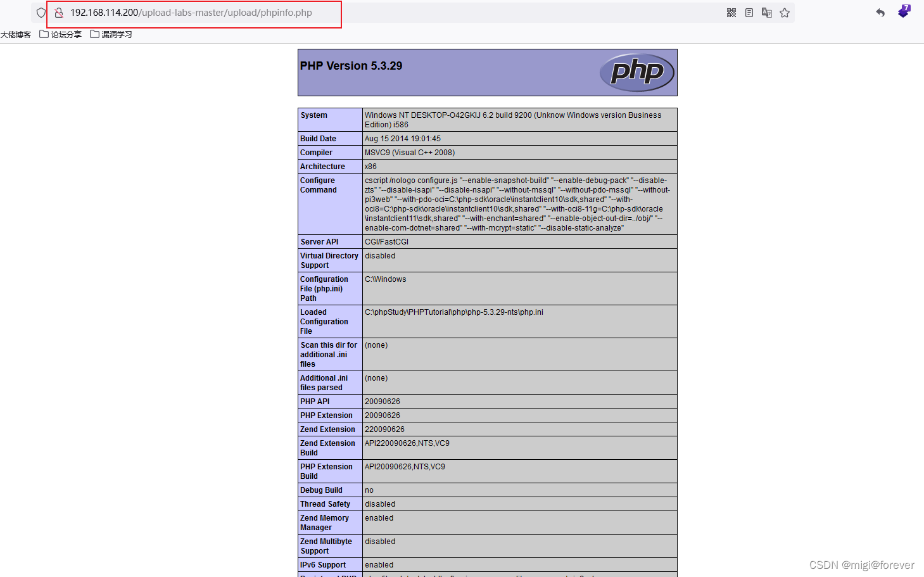Image resolution: width=924 pixels, height=577 pixels.
Task: Open the 漏洞学习 bookmark folder
Action: (111, 35)
